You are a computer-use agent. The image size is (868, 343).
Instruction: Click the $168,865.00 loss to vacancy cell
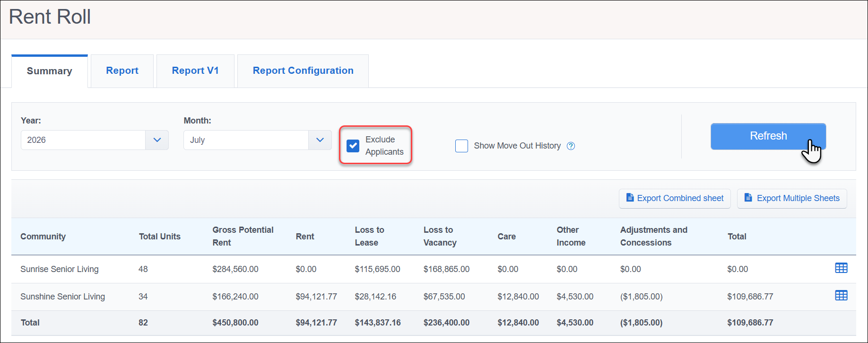[x=447, y=269]
